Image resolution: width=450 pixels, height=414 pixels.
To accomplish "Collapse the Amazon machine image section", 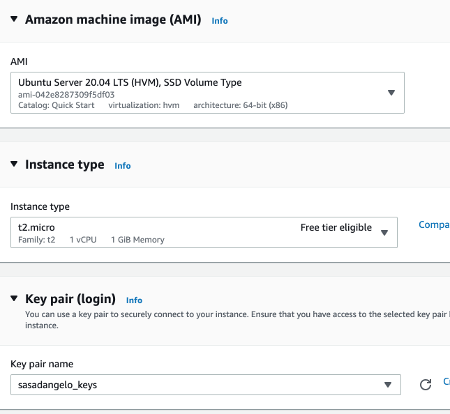I will [x=14, y=19].
